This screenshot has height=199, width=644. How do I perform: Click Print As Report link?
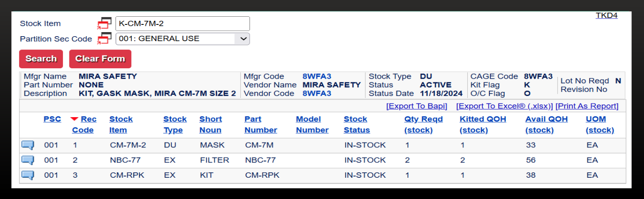coord(587,106)
